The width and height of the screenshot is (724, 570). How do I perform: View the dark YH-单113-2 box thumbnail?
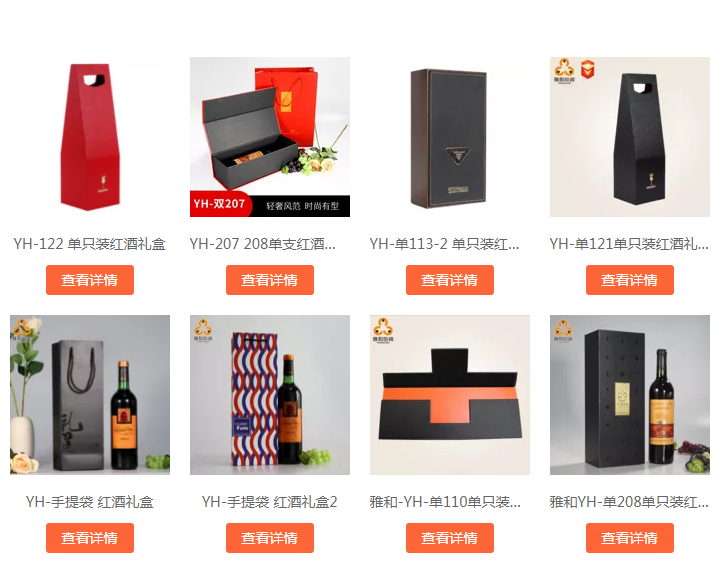pos(450,137)
